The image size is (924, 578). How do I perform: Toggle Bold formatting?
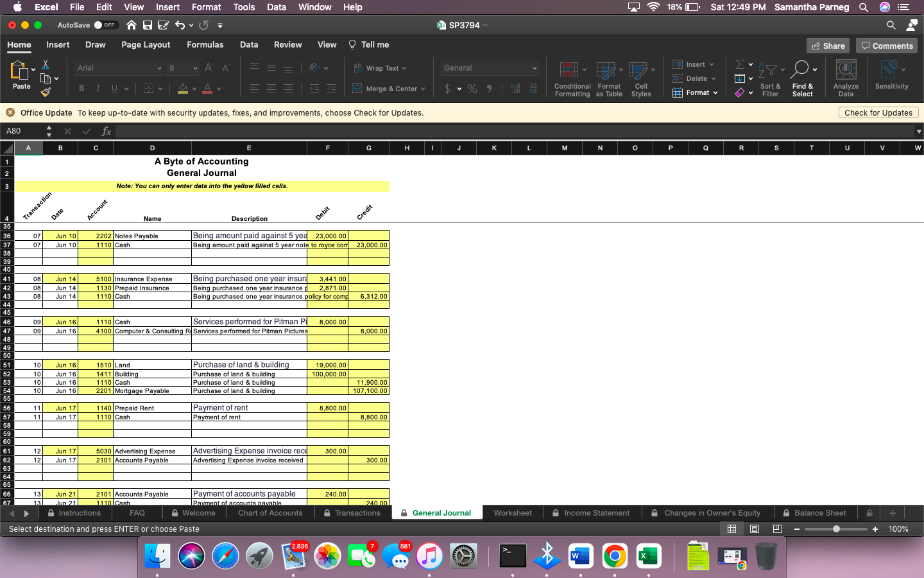[x=81, y=89]
